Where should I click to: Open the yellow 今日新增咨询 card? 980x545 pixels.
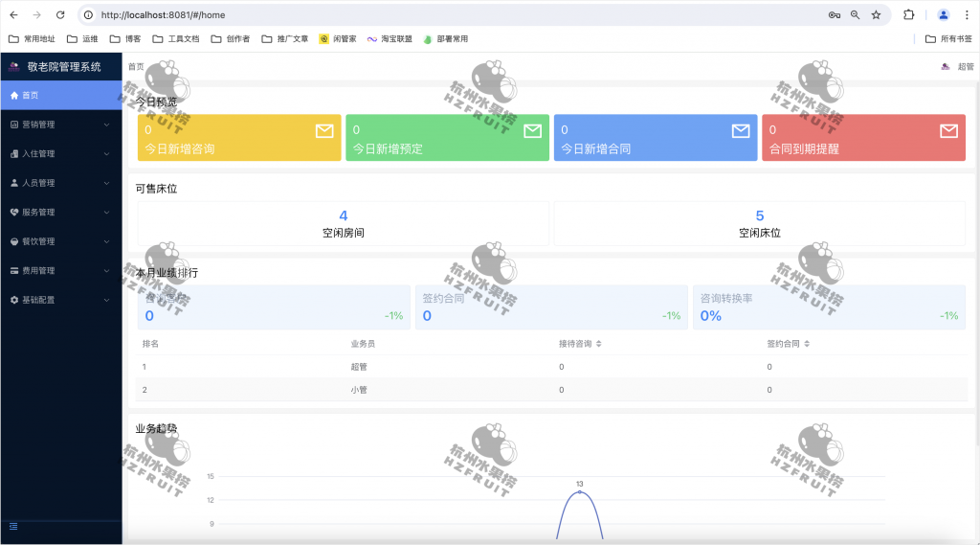(239, 138)
